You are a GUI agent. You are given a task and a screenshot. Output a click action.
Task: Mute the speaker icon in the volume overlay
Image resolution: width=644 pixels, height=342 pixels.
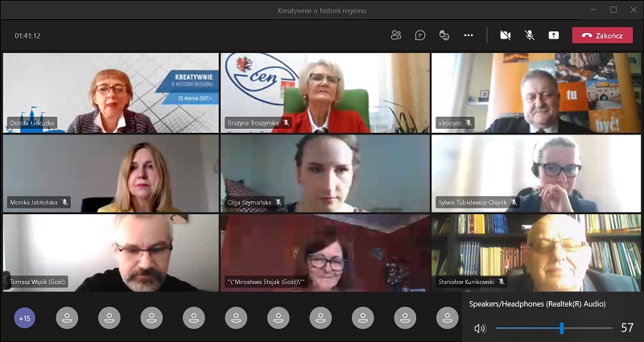(x=479, y=328)
